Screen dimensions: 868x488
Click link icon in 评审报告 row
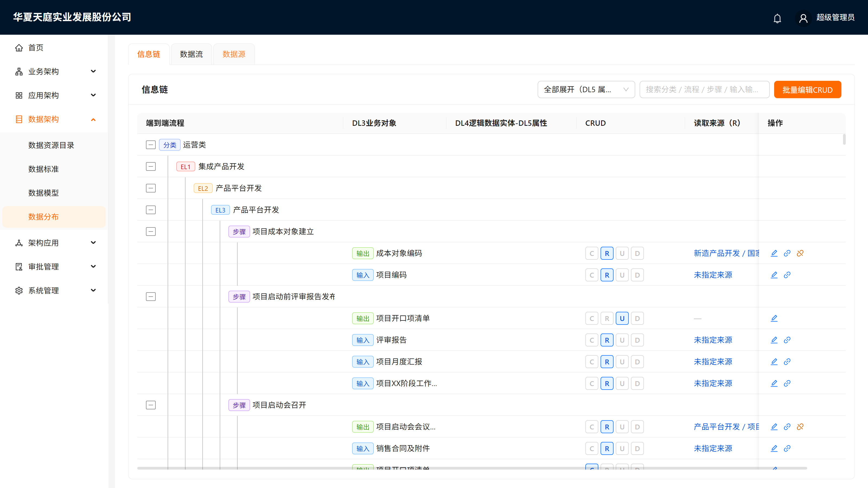coord(787,340)
